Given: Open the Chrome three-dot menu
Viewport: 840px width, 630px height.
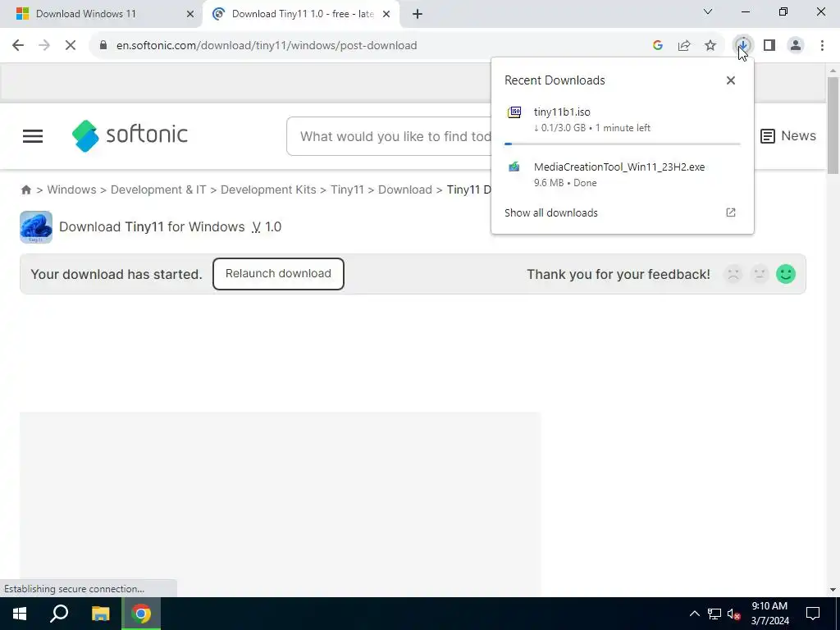Looking at the screenshot, I should 822,46.
